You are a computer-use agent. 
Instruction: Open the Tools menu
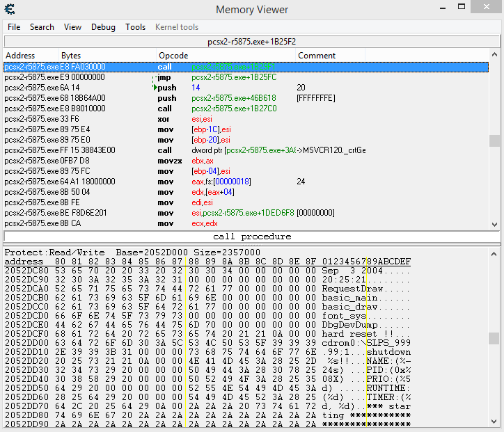135,27
